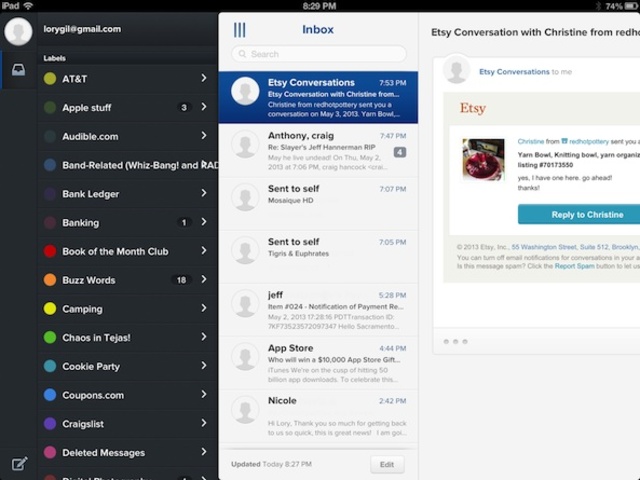The height and width of the screenshot is (480, 640).
Task: Tap the avatar beside Nicole's email
Action: click(245, 409)
